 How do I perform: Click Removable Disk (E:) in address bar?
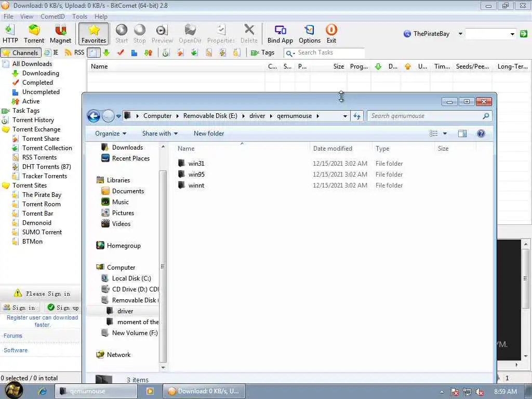[x=210, y=116]
